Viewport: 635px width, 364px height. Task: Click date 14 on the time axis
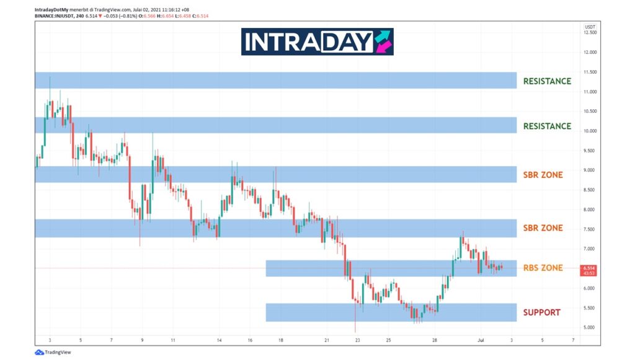click(x=220, y=340)
